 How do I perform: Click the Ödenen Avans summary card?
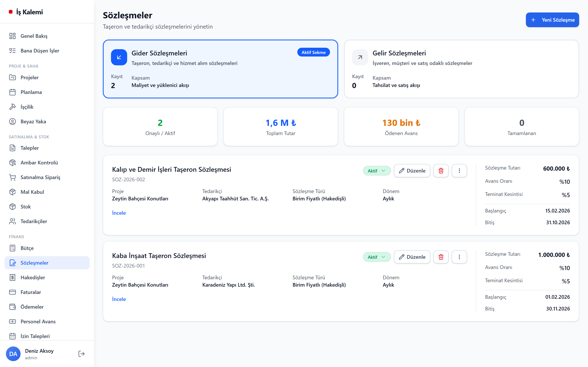(x=401, y=127)
